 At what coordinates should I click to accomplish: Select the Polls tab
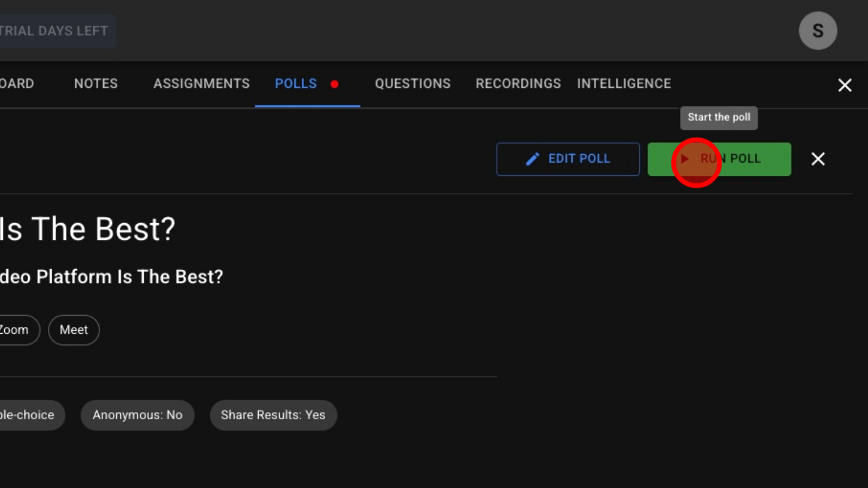click(x=296, y=84)
